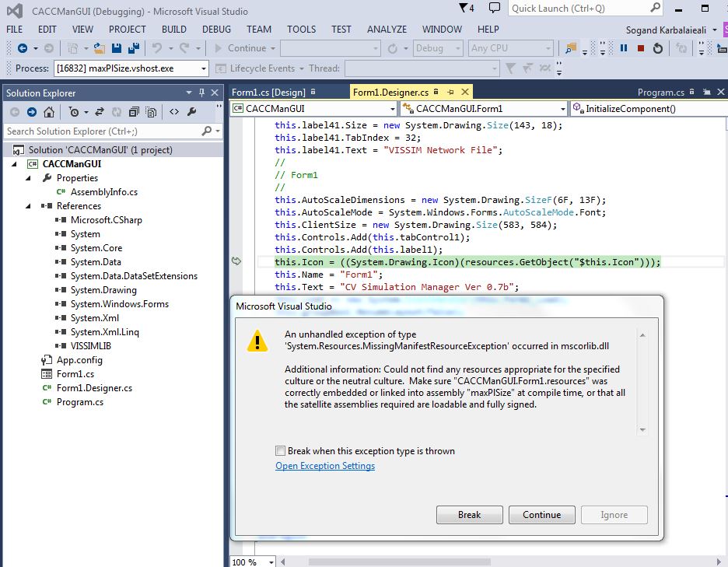
Task: Click View Code icon in Solution Explorer
Action: pos(174,112)
